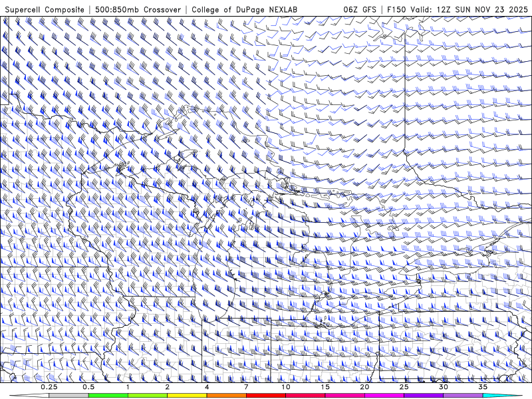Click the orange 4–7 legend segment
Image resolution: width=532 pixels, height=399 pixels.
point(226,396)
